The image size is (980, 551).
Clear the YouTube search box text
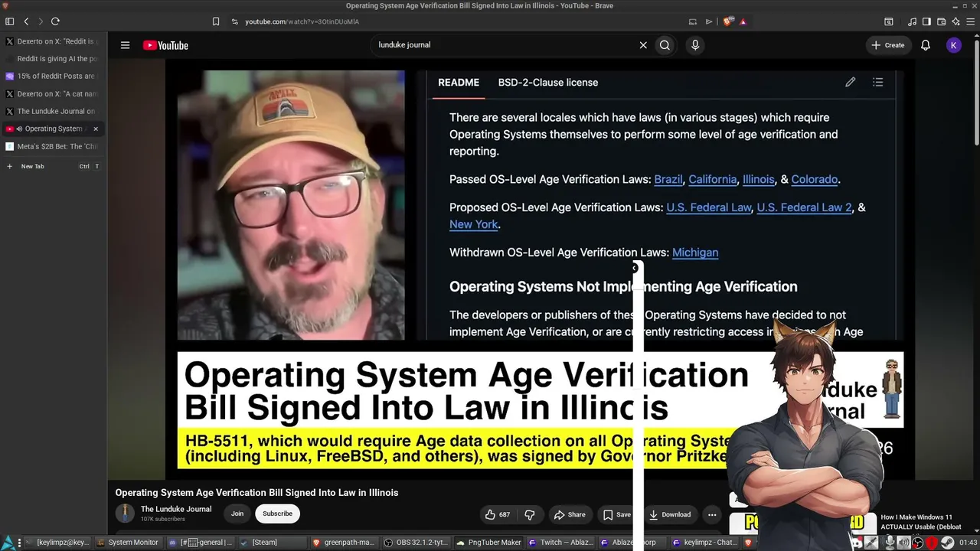pyautogui.click(x=643, y=45)
